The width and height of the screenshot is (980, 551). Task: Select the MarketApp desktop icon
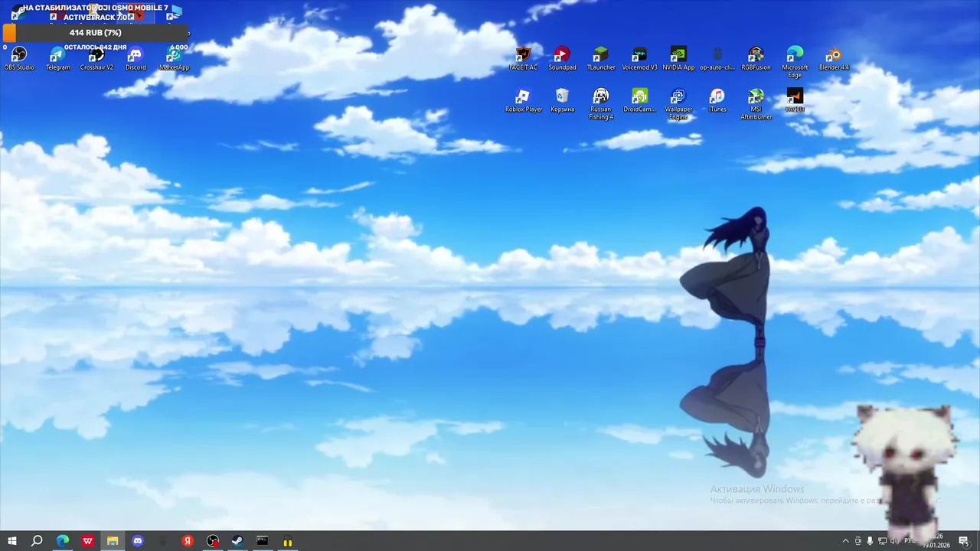[174, 58]
